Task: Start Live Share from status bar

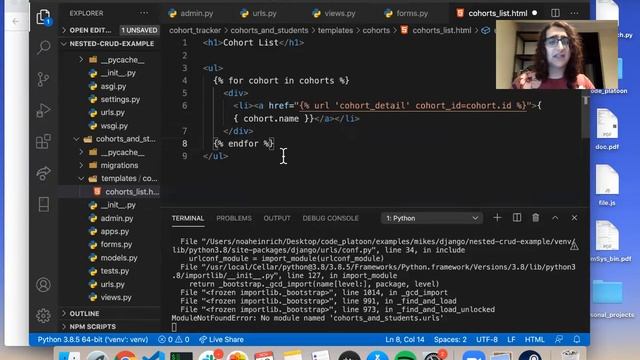Action: [x=221, y=340]
